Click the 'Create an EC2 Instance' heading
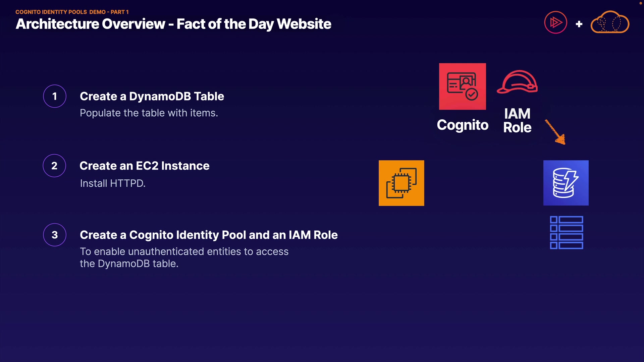 [x=144, y=166]
